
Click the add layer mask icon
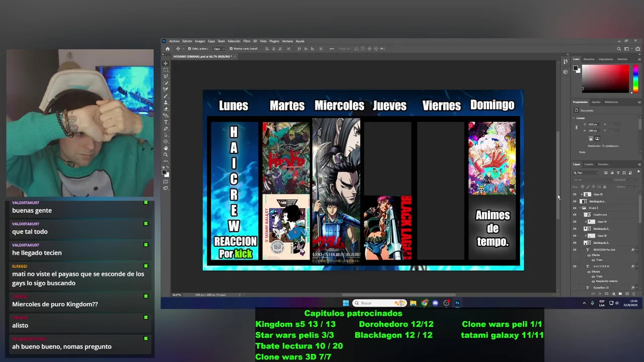(606, 294)
